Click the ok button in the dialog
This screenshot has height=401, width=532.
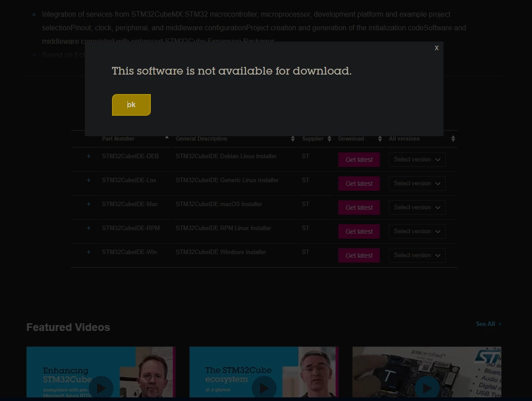131,105
